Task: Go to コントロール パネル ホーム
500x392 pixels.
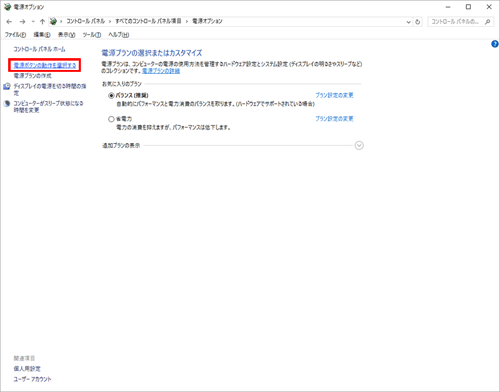Action: click(39, 49)
